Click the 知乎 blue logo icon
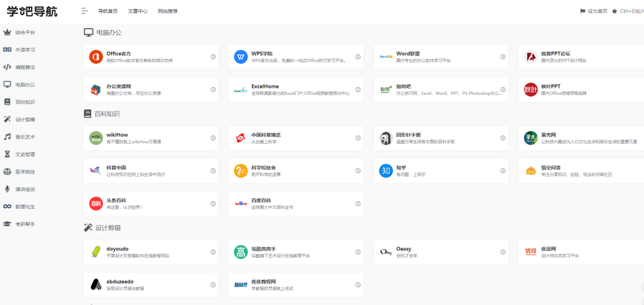The image size is (644, 305). tap(386, 171)
